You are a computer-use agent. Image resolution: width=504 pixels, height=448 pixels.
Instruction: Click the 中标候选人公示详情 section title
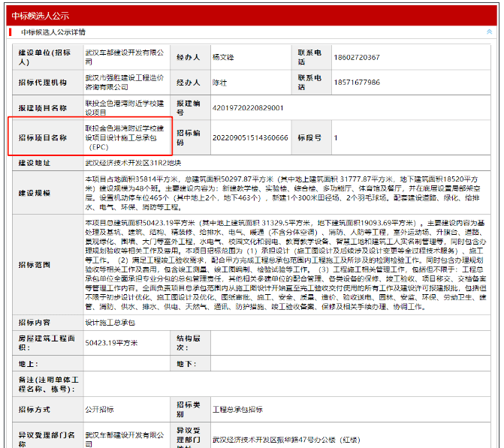(x=53, y=32)
